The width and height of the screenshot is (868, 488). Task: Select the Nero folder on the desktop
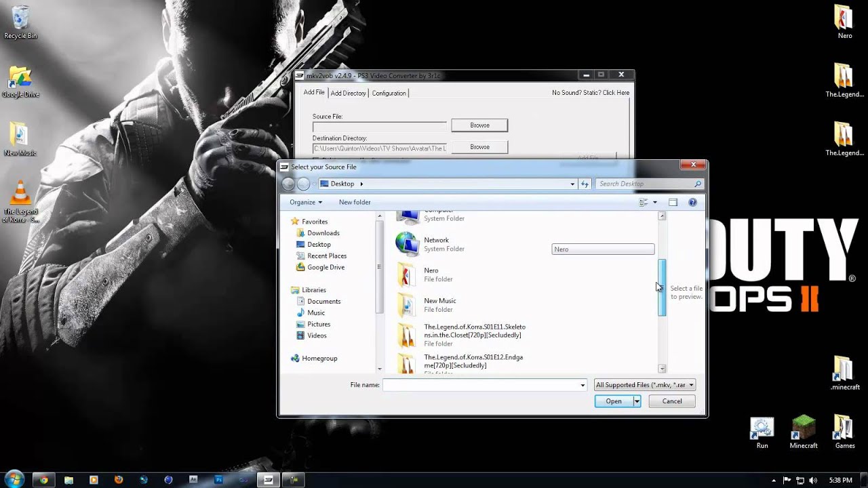(x=844, y=22)
